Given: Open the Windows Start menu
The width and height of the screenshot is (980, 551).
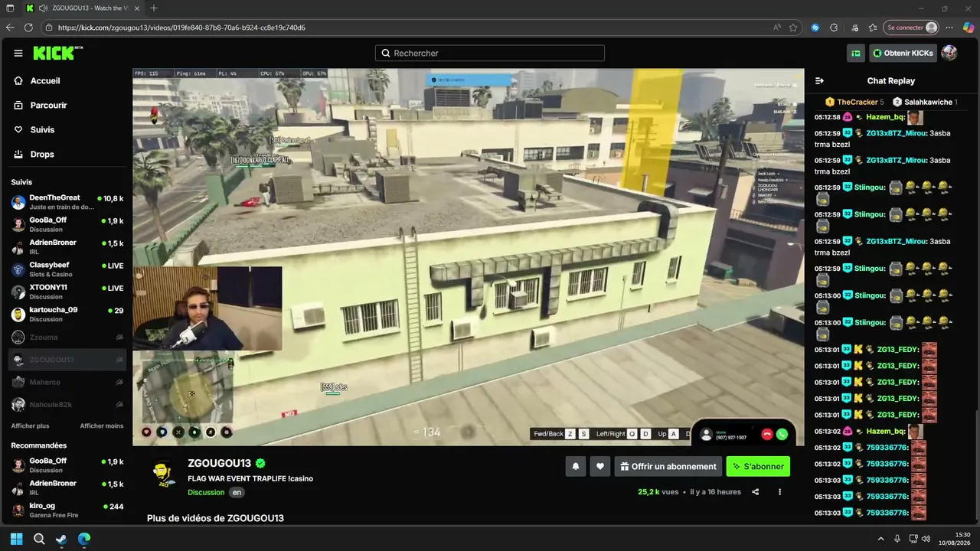Looking at the screenshot, I should coord(16,539).
